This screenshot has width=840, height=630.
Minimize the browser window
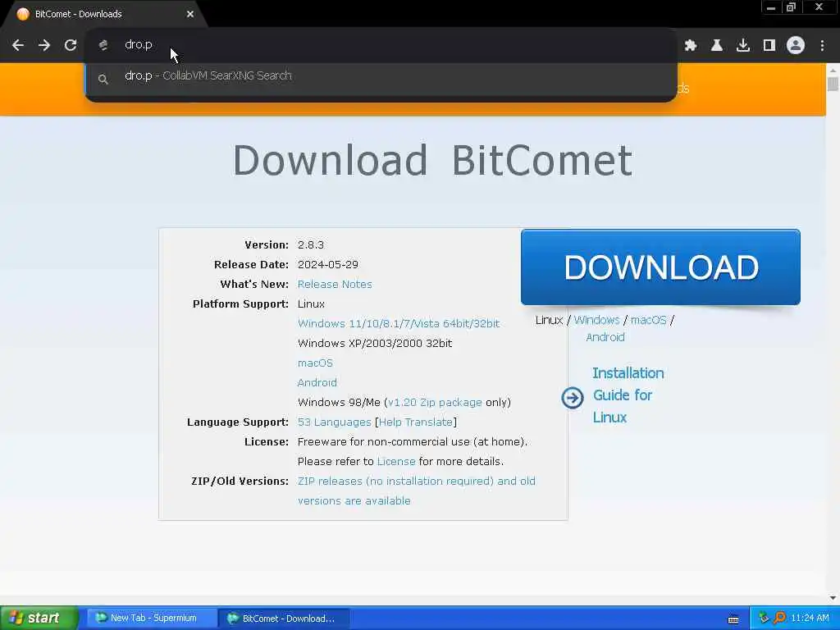(771, 7)
